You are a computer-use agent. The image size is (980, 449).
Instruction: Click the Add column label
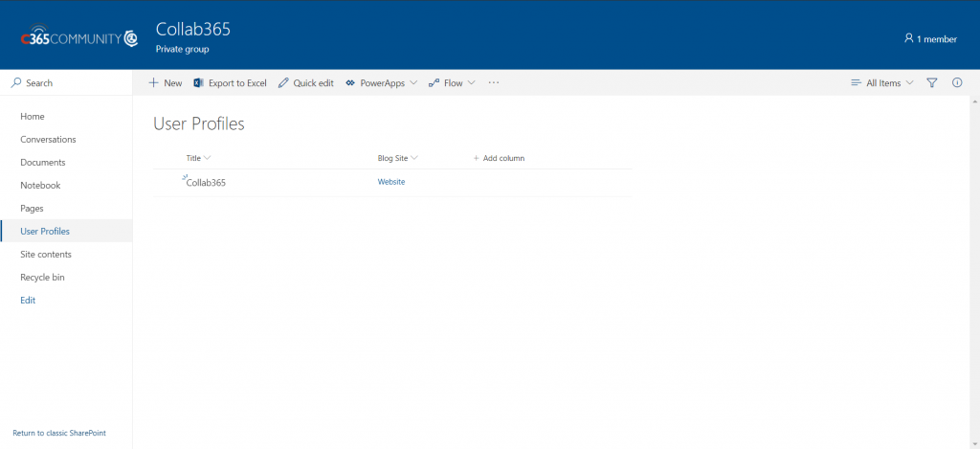503,158
